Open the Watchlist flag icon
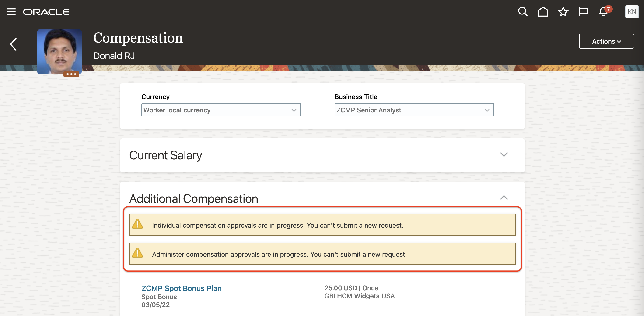Screen dimensions: 644x316 [x=583, y=12]
